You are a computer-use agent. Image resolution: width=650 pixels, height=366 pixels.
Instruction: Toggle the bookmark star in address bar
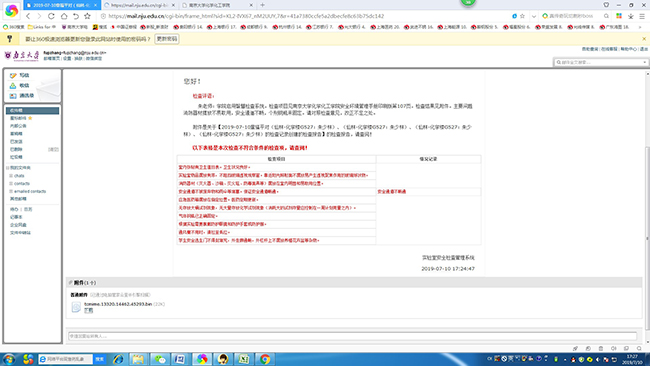coord(522,16)
